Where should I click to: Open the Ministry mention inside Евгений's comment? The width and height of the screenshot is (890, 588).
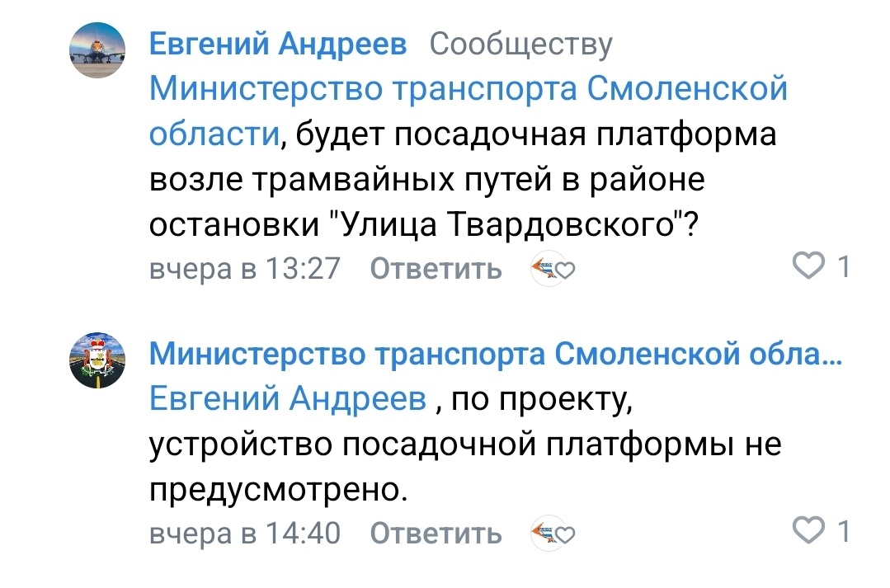468,89
